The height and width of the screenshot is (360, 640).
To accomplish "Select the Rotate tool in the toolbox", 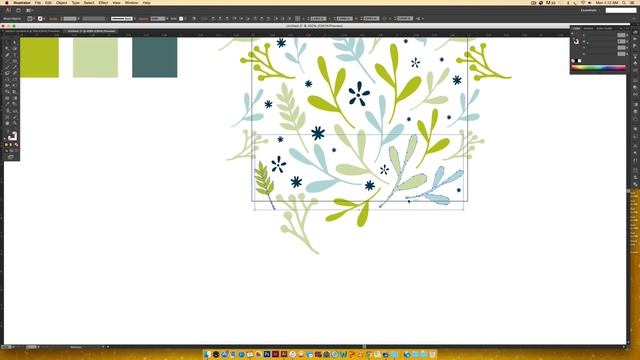I will pyautogui.click(x=7, y=79).
